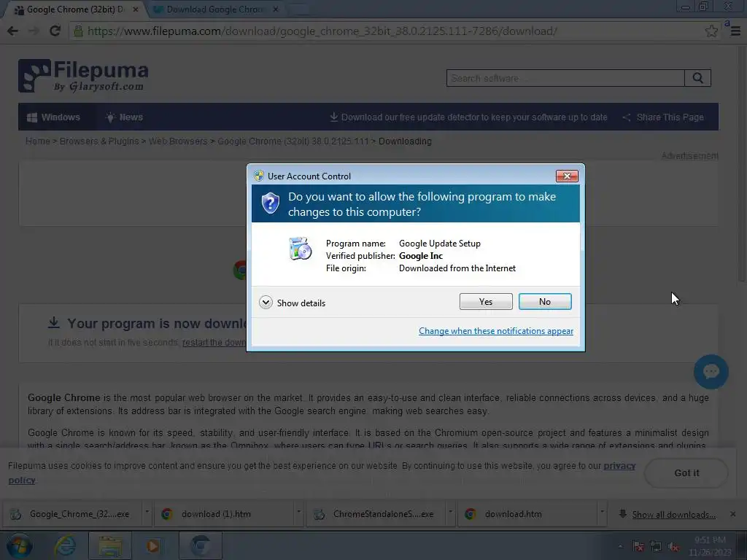This screenshot has height=560, width=747.
Task: Open Google_Chrome_(32....exe download item
Action: tap(71, 514)
